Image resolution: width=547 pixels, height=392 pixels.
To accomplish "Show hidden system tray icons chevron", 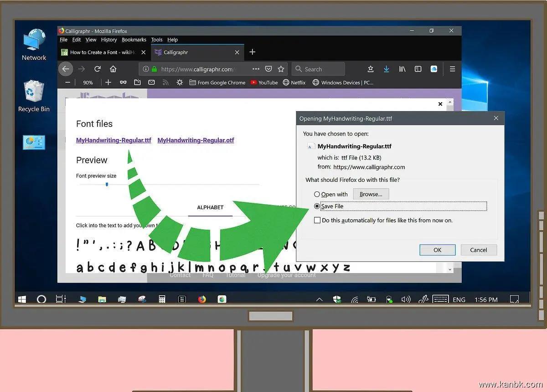I will 319,299.
